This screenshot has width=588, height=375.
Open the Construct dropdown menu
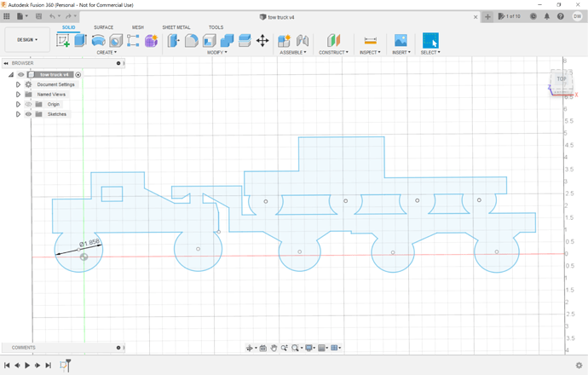pos(333,53)
